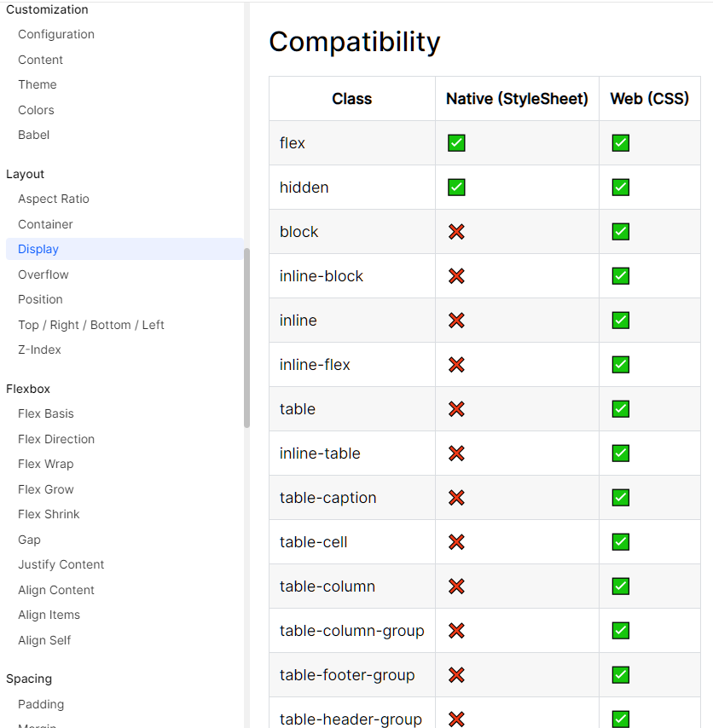Click the Padding link under Spacing
Viewport: 713px width, 728px height.
[x=41, y=704]
